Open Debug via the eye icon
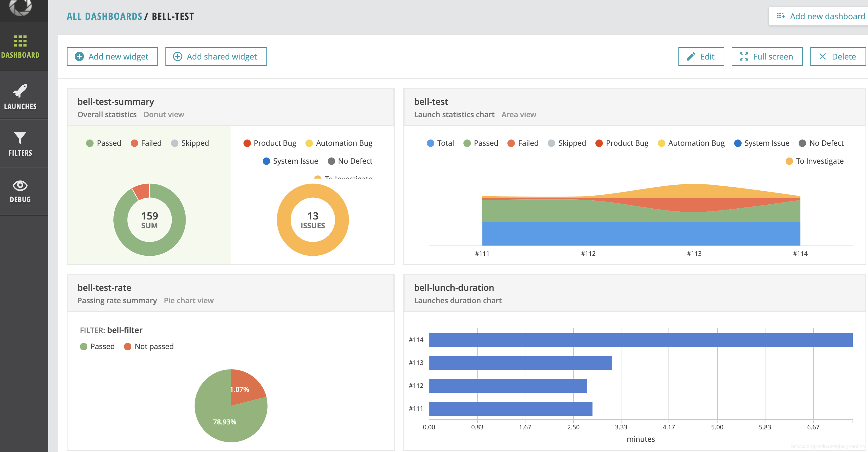This screenshot has width=868, height=452. 20,185
